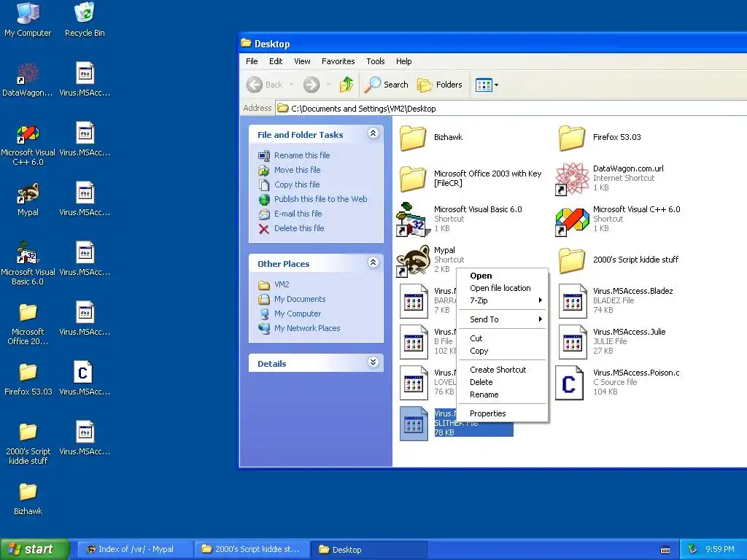Open the Forward history dropdown arrow
747x560 pixels.
point(328,85)
